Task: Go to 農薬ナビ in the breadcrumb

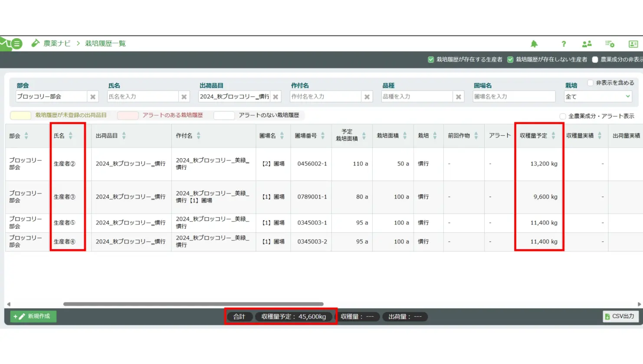Action: coord(56,43)
